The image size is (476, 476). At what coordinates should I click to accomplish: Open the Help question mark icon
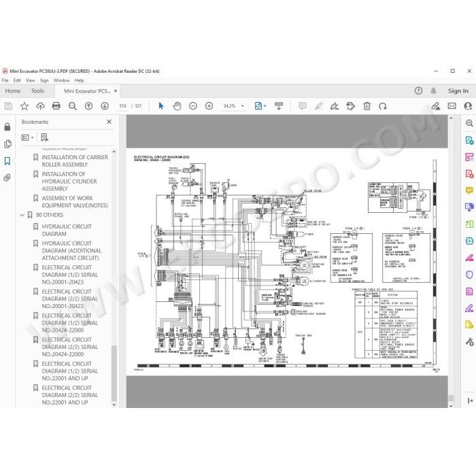418,90
